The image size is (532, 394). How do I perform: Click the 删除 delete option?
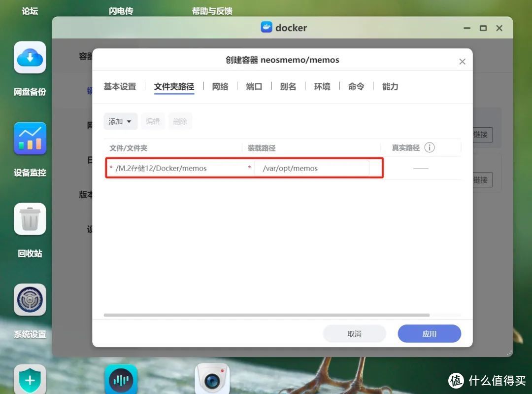[180, 121]
